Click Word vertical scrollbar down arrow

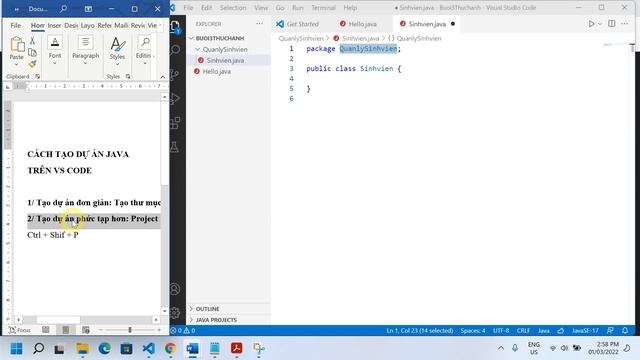pos(164,310)
